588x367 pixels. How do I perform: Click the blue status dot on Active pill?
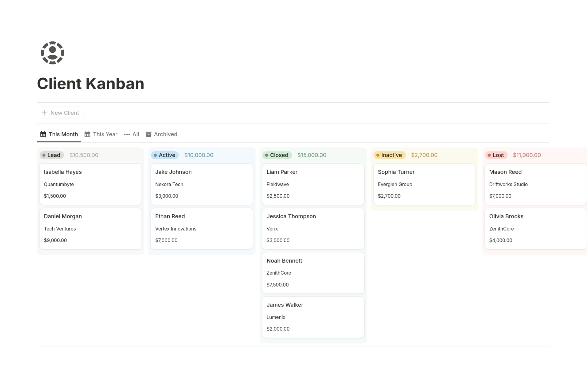156,155
